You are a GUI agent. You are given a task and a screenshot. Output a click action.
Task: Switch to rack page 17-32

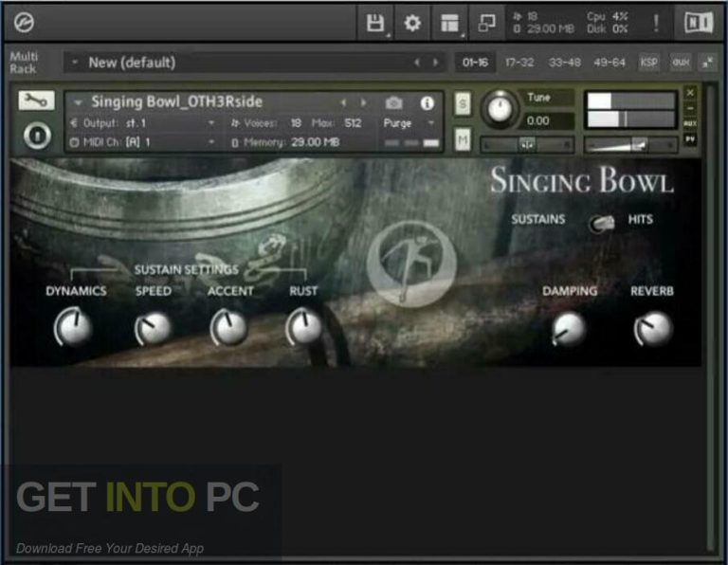coord(519,63)
